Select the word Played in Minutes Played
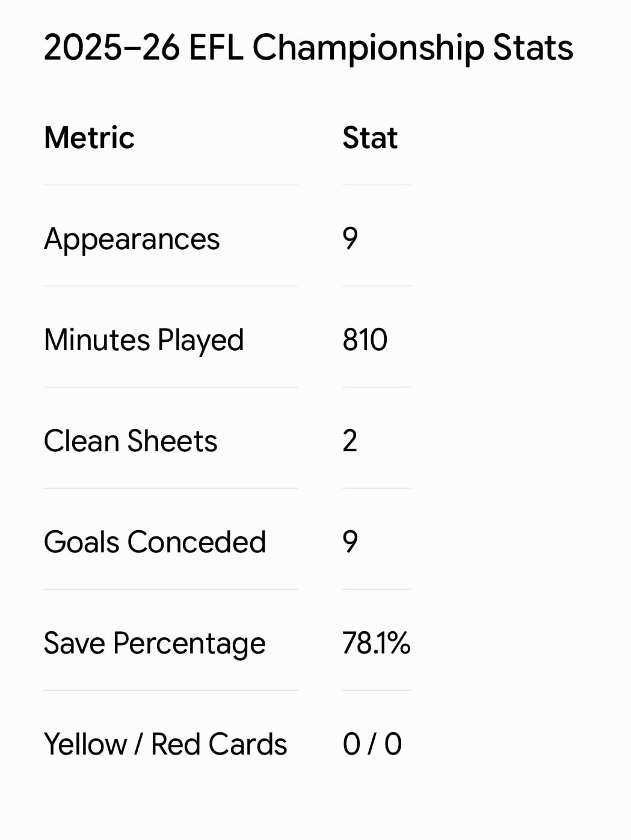Viewport: 631px width, 840px height. pos(200,341)
